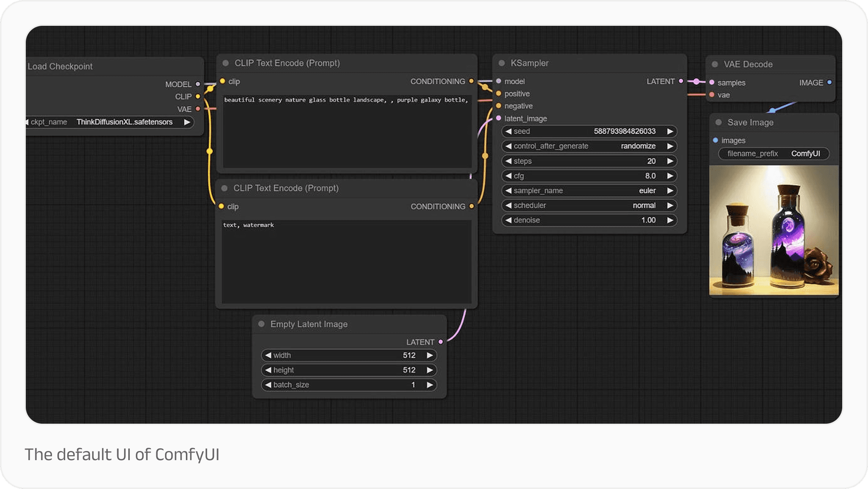Switch control_after_generate from randomize
This screenshot has width=868, height=489.
pos(669,146)
